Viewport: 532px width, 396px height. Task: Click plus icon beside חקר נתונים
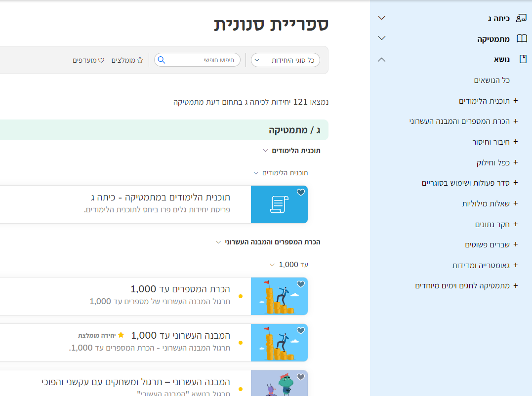coord(516,224)
